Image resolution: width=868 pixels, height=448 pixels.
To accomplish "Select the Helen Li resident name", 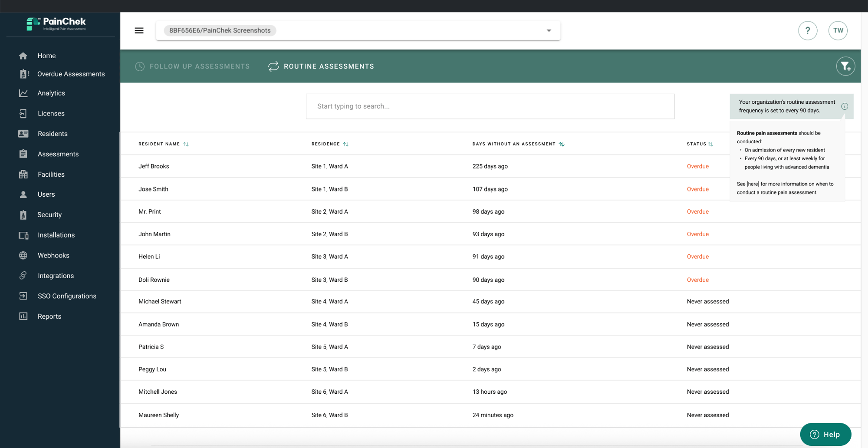I will click(x=149, y=257).
